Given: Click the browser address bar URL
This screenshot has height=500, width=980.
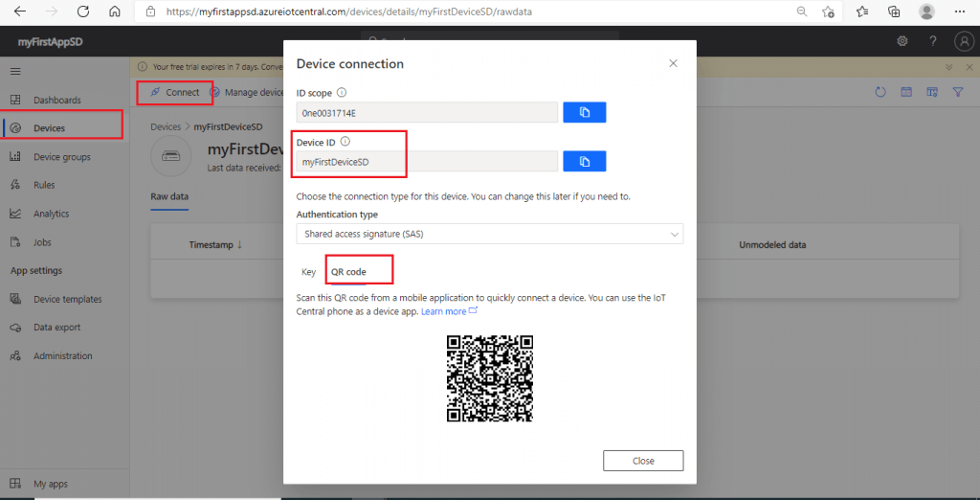Looking at the screenshot, I should (x=349, y=11).
